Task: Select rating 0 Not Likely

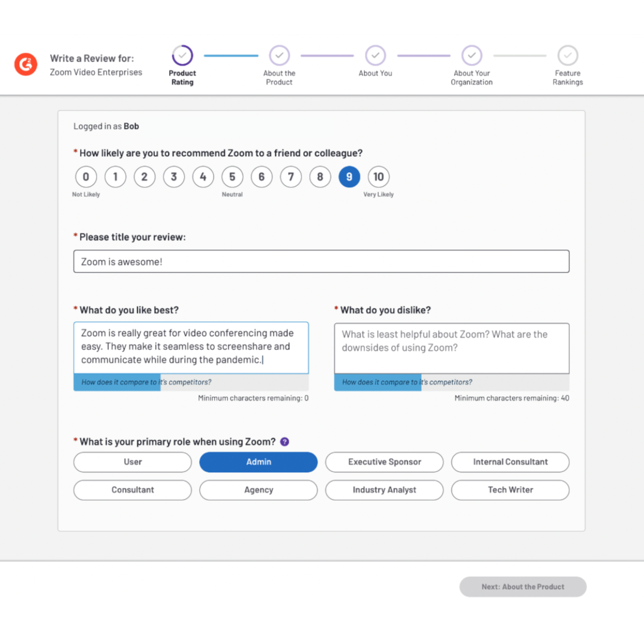Action: (86, 177)
